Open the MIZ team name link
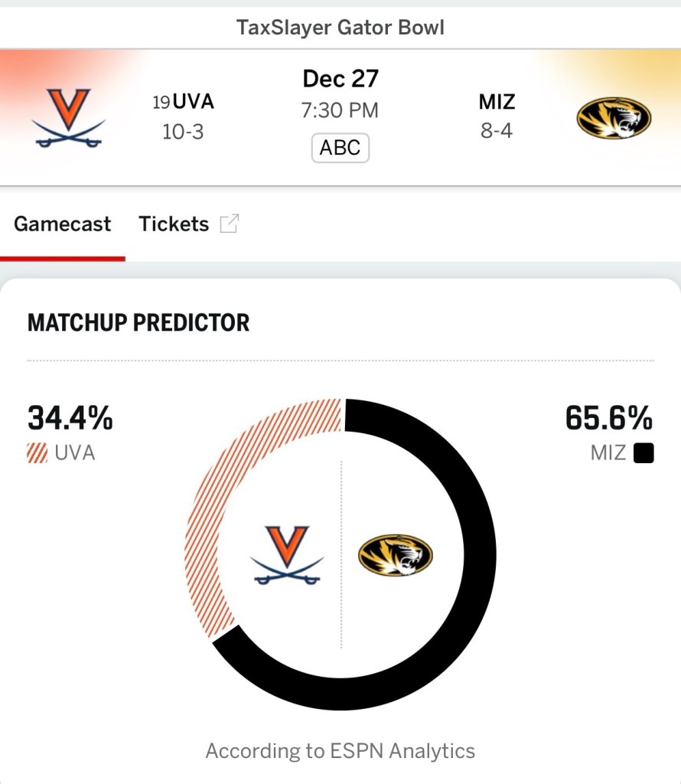681x784 pixels. 497,102
